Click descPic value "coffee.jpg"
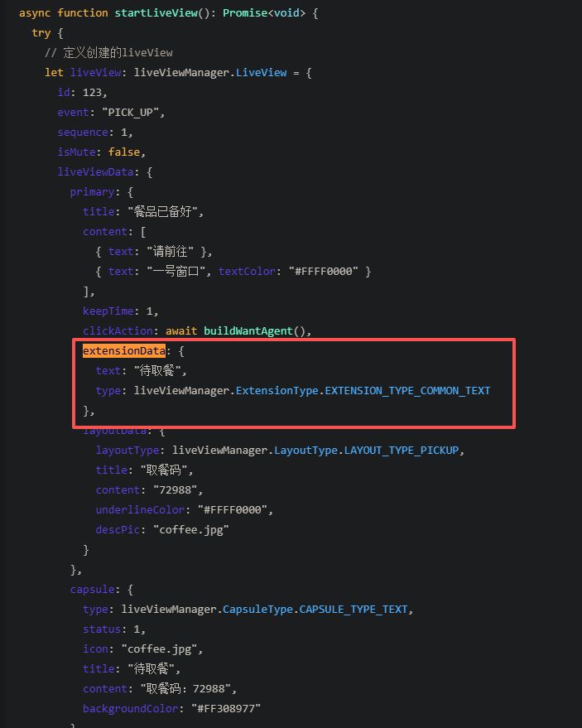The image size is (582, 728). [191, 530]
